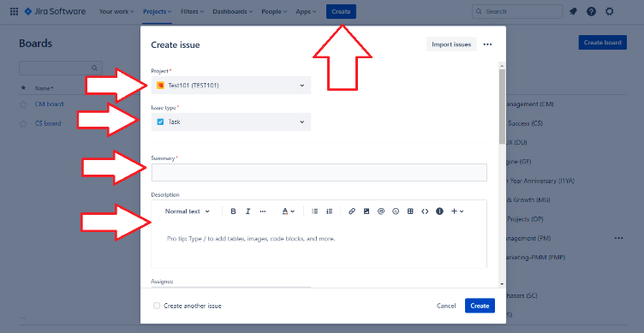Viewport: 644px width, 333px height.
Task: Star the CS board
Action: (x=23, y=123)
